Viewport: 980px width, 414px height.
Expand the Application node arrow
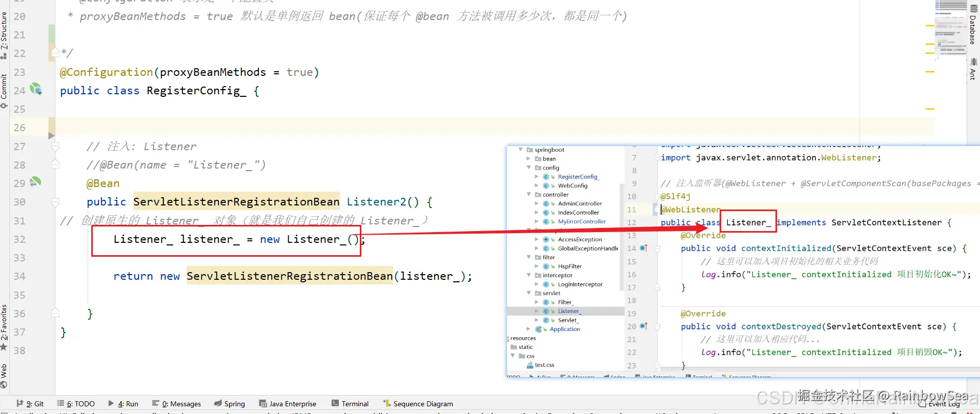tap(528, 329)
